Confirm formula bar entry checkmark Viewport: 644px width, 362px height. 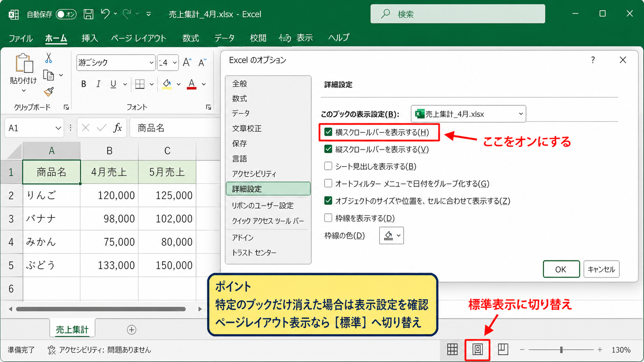point(101,128)
